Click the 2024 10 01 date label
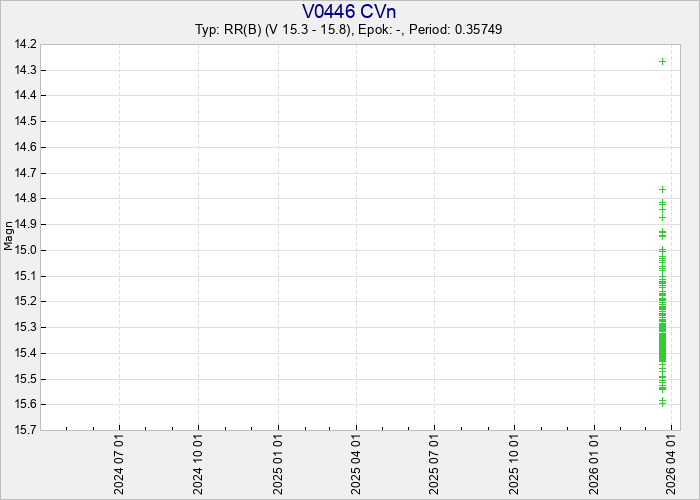 click(199, 462)
